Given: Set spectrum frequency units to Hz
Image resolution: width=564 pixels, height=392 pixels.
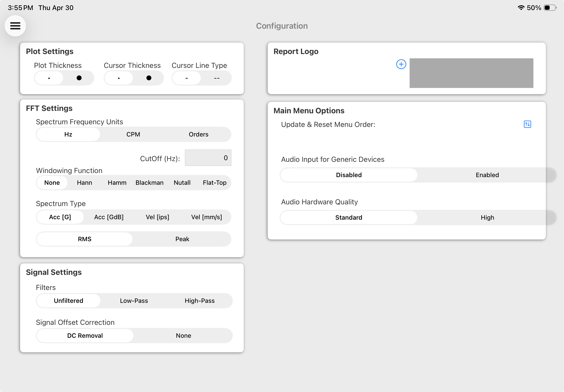Looking at the screenshot, I should pyautogui.click(x=68, y=134).
